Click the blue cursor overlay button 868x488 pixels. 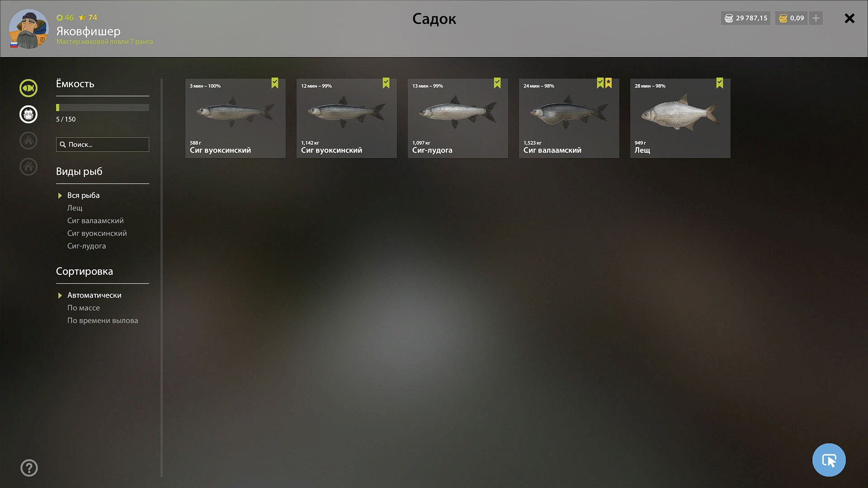(x=829, y=460)
